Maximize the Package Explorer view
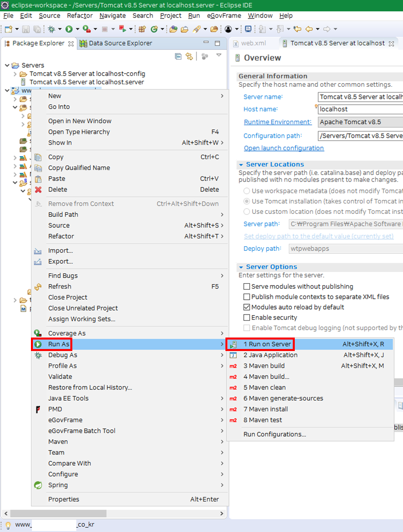Image resolution: width=403 pixels, height=532 pixels. tap(217, 43)
